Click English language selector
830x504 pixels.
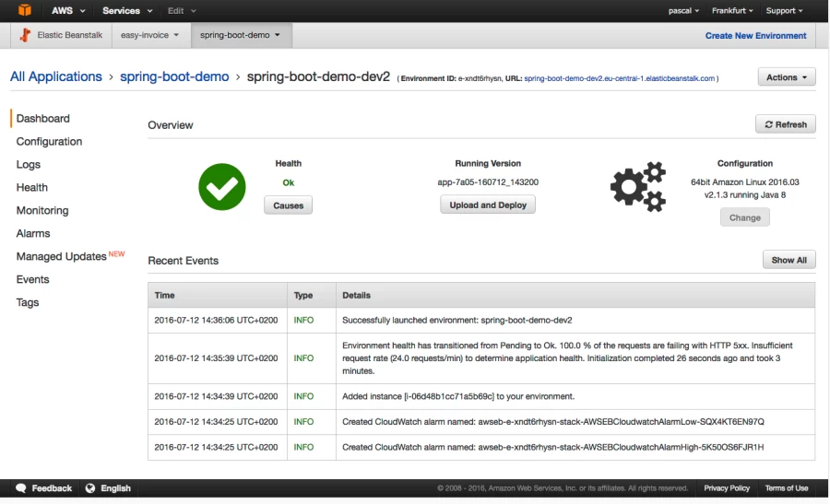pos(109,488)
